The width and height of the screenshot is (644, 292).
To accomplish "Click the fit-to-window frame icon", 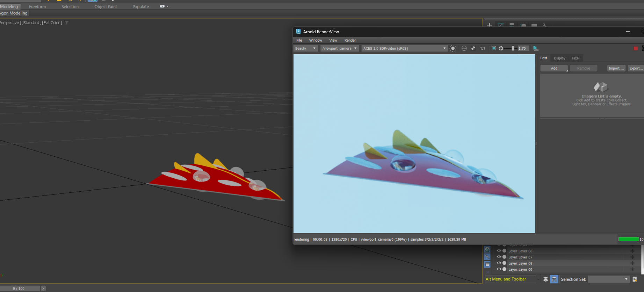I will (x=493, y=48).
